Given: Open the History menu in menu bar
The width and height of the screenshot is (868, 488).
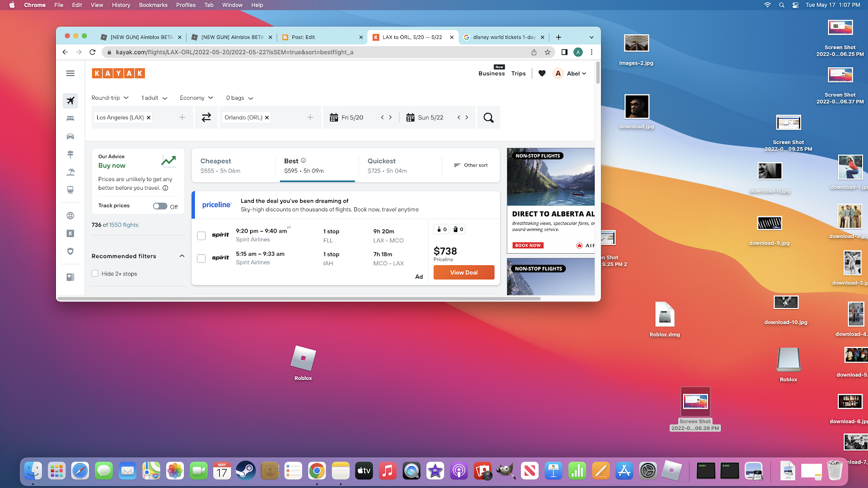Looking at the screenshot, I should [x=121, y=5].
